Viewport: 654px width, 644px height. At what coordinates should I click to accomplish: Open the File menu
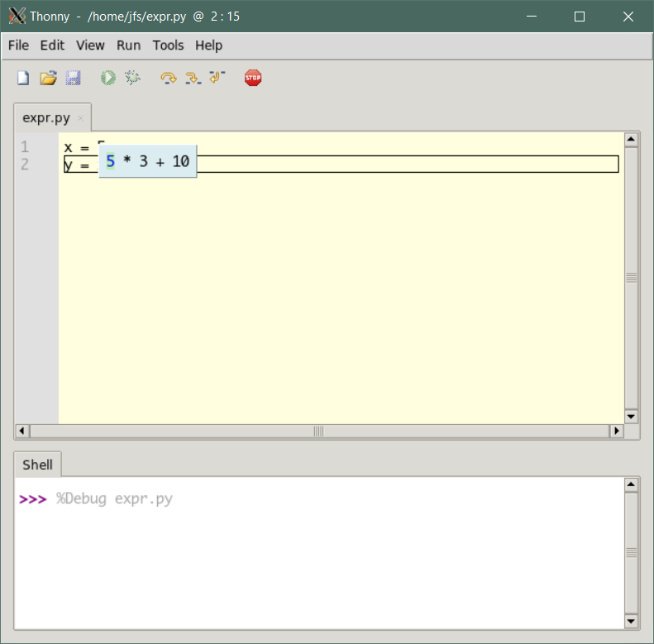click(x=18, y=45)
